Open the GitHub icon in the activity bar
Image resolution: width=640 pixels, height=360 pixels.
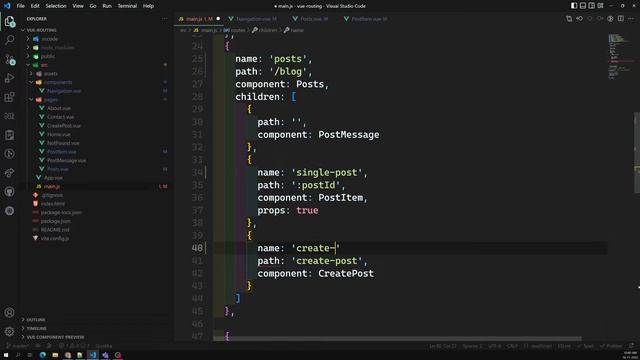pos(9,192)
